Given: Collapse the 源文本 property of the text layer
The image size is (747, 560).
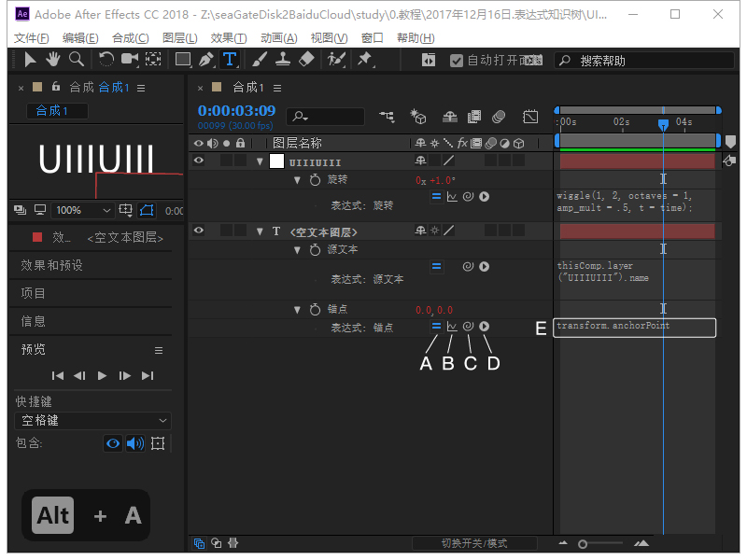Looking at the screenshot, I should [297, 249].
